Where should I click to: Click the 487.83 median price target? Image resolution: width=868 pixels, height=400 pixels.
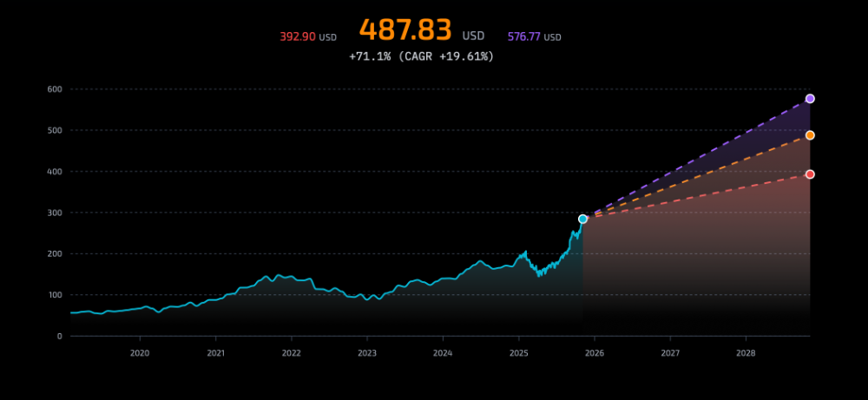(405, 30)
